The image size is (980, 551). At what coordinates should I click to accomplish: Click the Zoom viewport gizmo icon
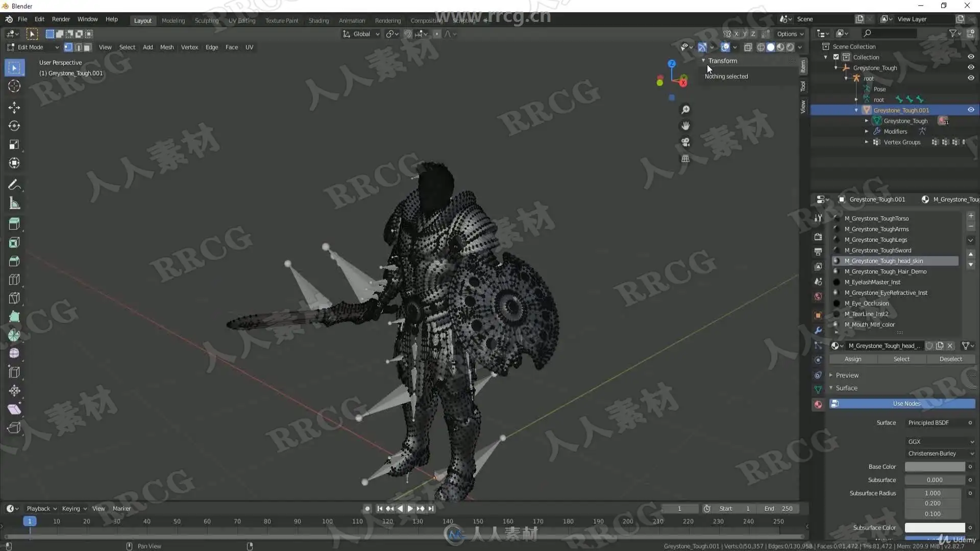[x=685, y=110]
